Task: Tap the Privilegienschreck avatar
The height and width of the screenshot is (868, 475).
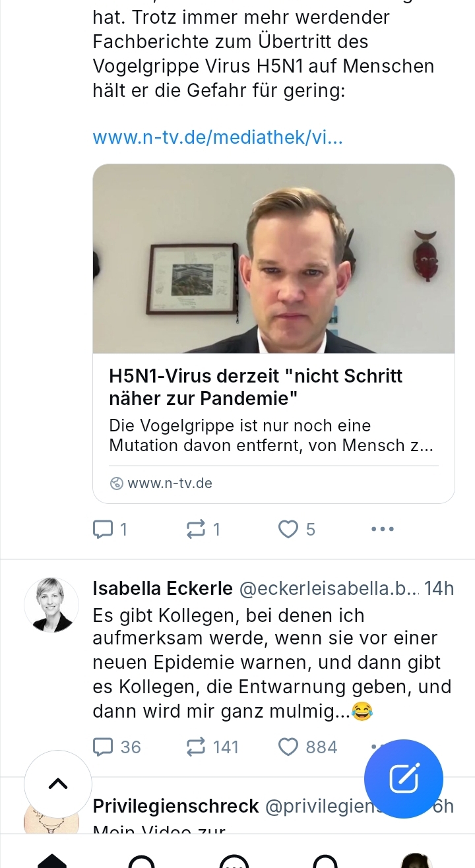Action: click(51, 821)
